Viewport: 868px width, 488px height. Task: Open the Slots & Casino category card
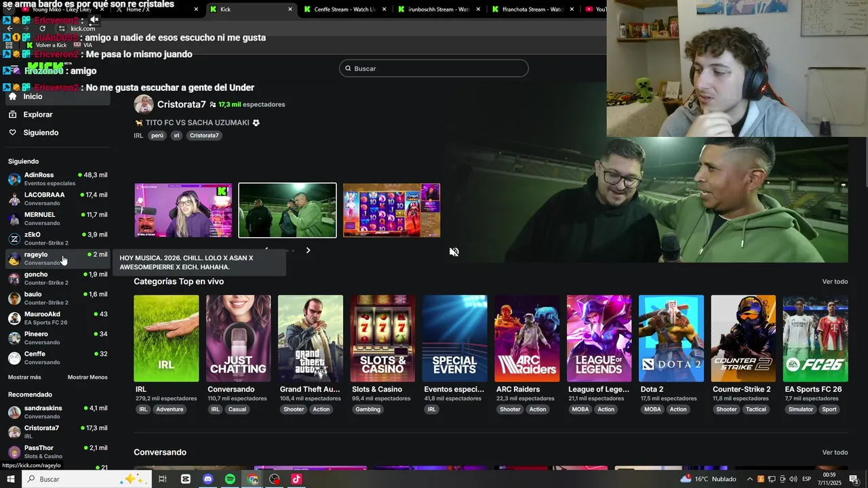(382, 338)
